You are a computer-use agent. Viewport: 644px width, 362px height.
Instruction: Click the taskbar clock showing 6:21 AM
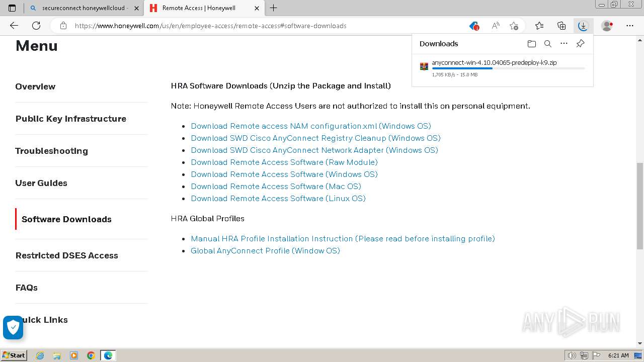click(x=618, y=355)
